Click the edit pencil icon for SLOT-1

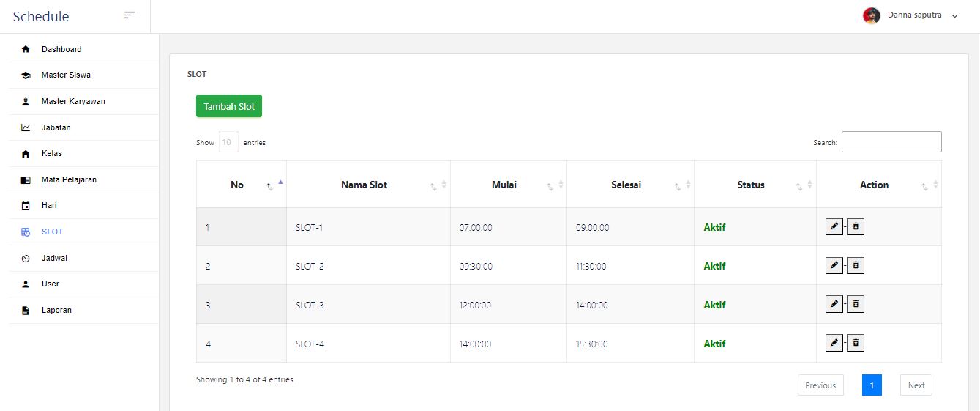tap(834, 227)
